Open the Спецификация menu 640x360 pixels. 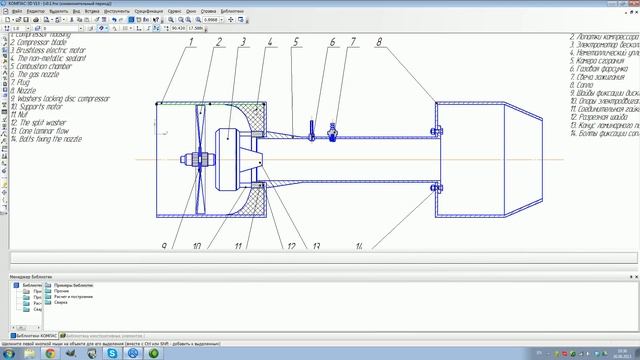[x=149, y=11]
